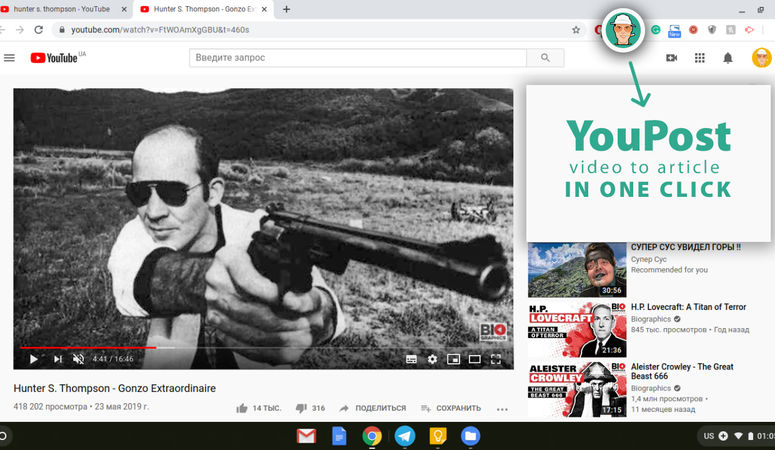Open Chrome from the shelf
The width and height of the screenshot is (775, 450).
click(x=372, y=436)
